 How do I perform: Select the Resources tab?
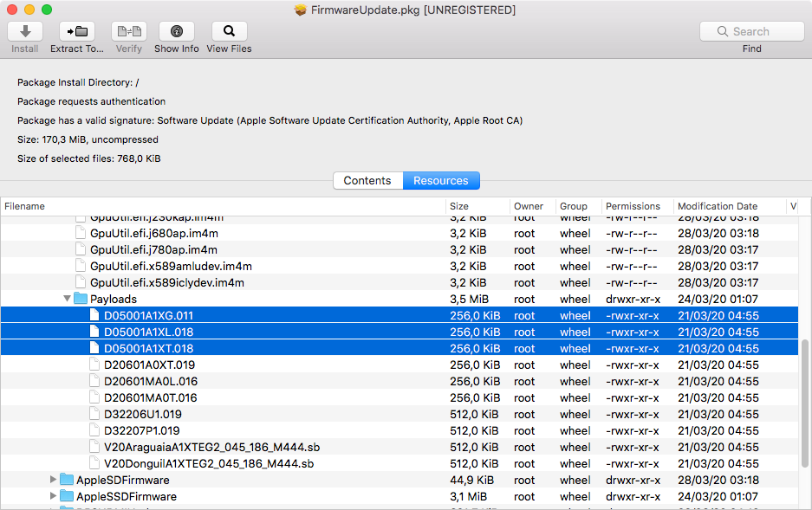pos(441,180)
